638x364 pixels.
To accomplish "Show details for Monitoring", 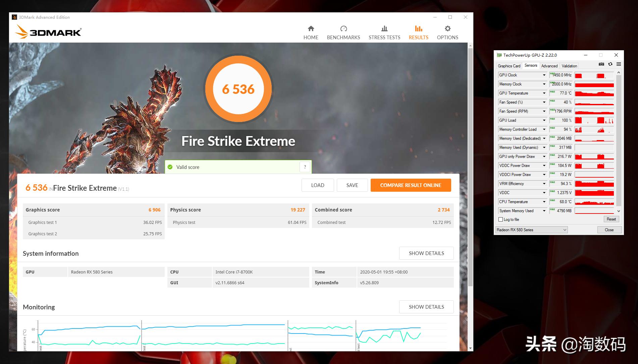I will pyautogui.click(x=426, y=307).
